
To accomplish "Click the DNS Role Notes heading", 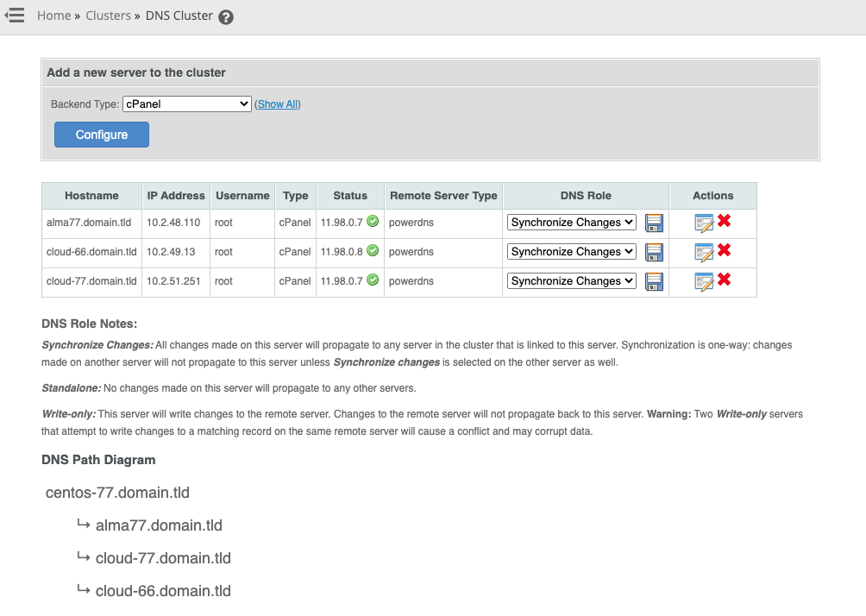I will tap(90, 324).
